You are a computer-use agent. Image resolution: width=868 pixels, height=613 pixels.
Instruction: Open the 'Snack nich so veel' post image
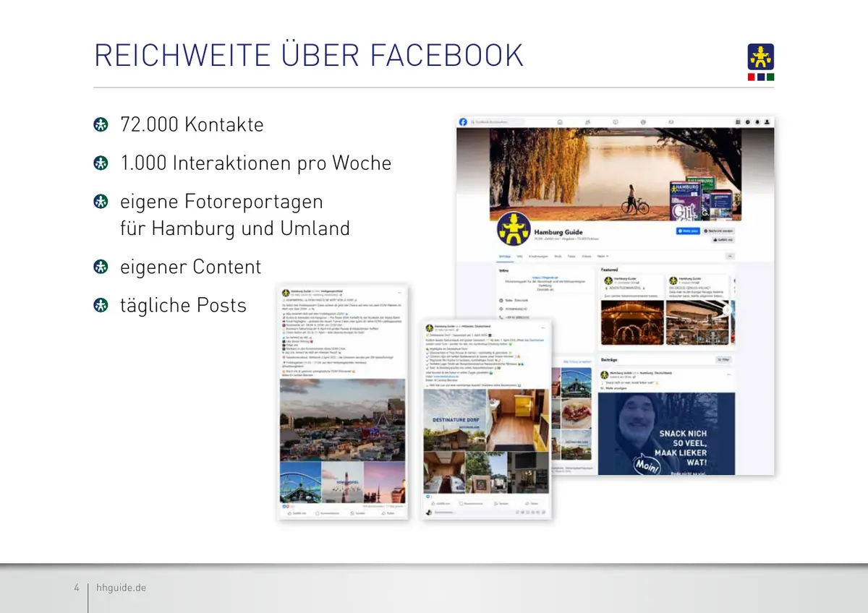coord(666,434)
